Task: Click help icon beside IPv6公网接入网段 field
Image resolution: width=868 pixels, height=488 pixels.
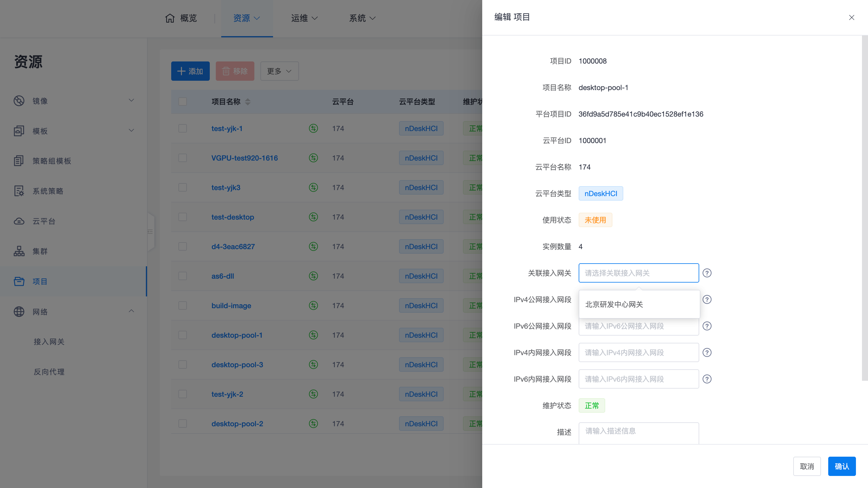Action: pos(707,326)
